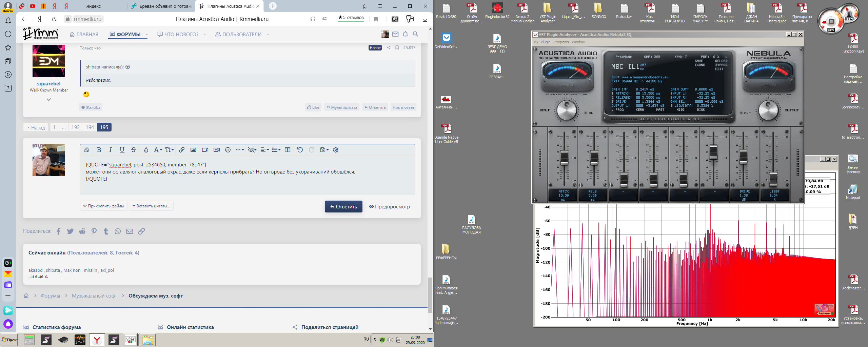The width and height of the screenshot is (868, 347).
Task: Open the VST Plugin menu in Analyser
Action: coord(542,42)
